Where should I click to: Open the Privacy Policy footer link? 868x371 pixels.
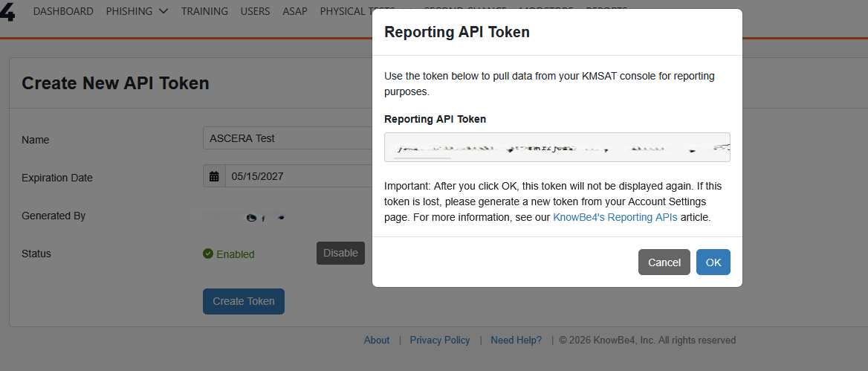(x=439, y=340)
